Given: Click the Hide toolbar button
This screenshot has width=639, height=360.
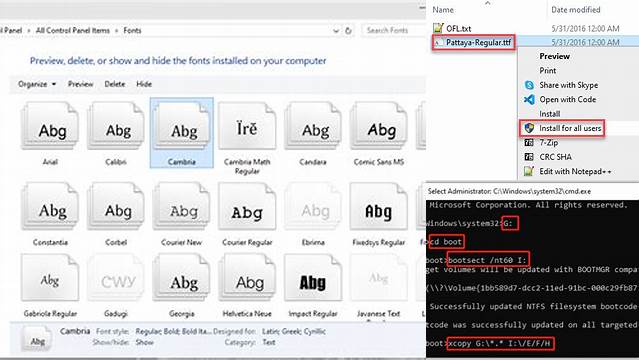Looking at the screenshot, I should click(x=144, y=84).
